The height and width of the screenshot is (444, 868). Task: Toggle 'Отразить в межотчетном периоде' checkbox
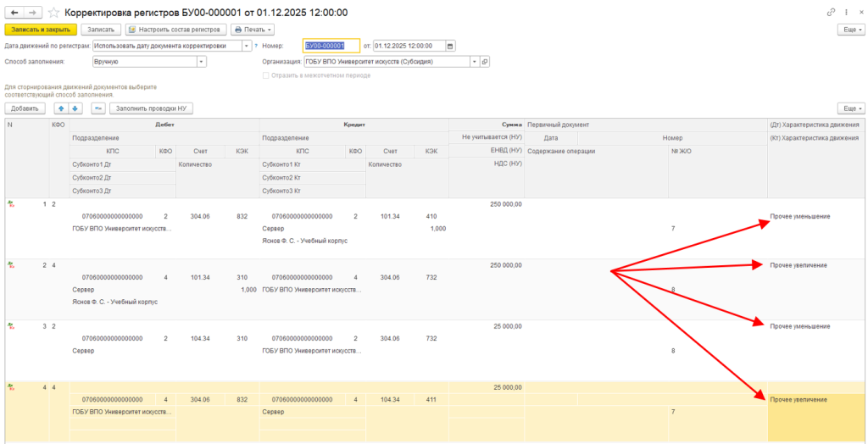(x=265, y=75)
